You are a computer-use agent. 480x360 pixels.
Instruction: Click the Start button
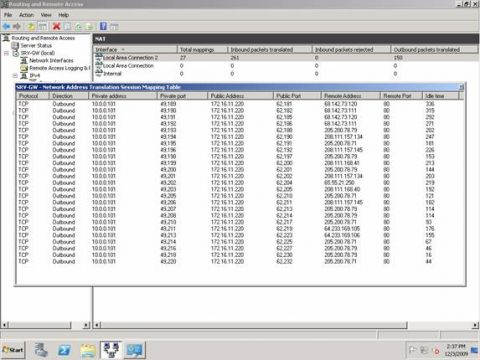(x=13, y=350)
